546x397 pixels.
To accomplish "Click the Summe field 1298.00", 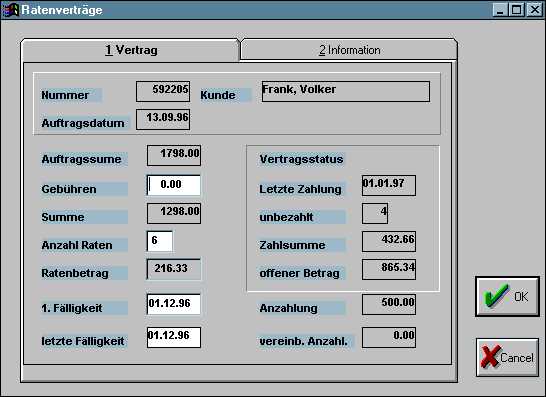I will click(174, 213).
